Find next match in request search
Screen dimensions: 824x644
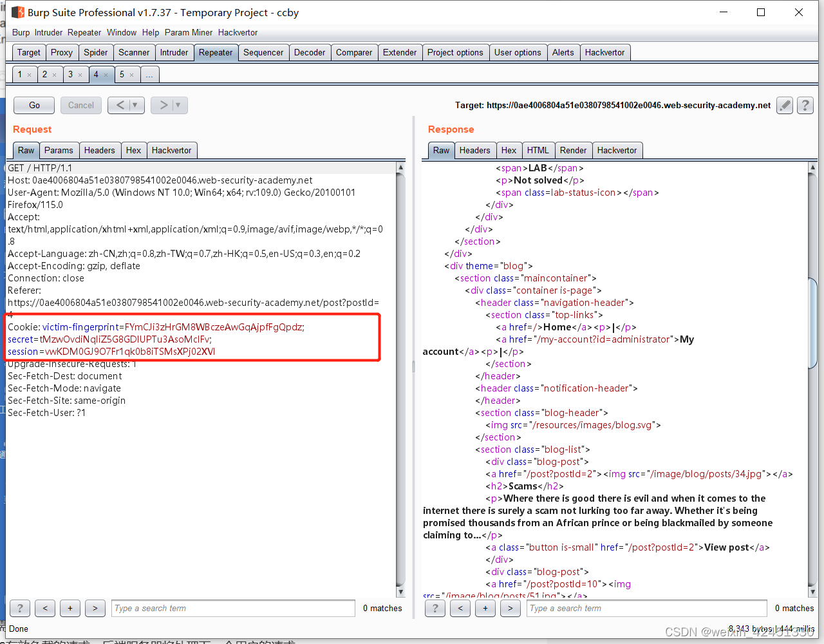[x=95, y=608]
